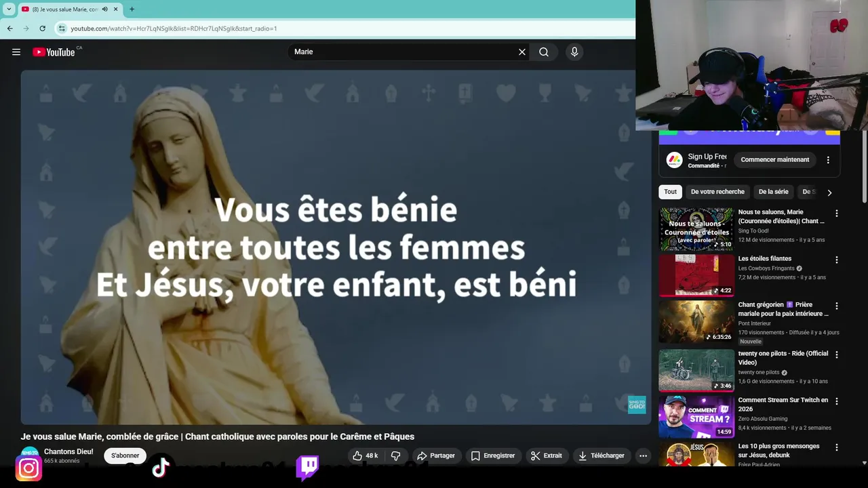868x488 pixels.
Task: Select the De la série chip
Action: (x=774, y=192)
